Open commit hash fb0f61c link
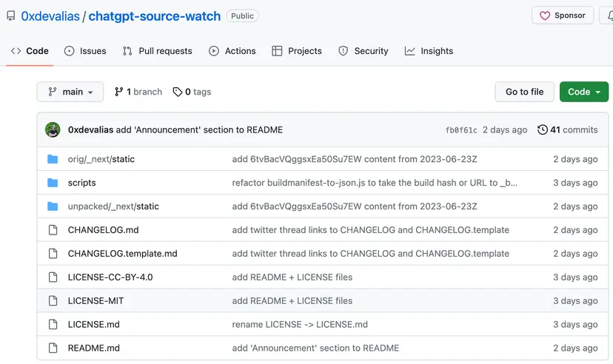 (461, 130)
